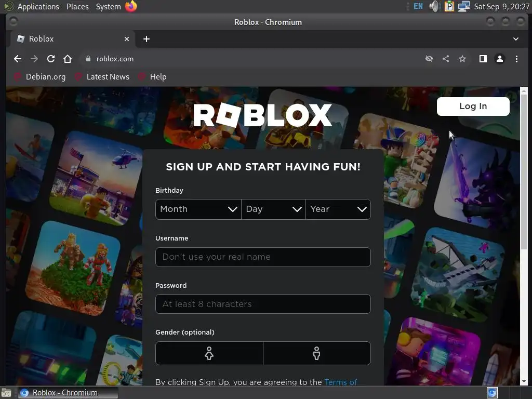Click the crossed-out eye tracking icon
This screenshot has width=532, height=399.
coord(429,59)
